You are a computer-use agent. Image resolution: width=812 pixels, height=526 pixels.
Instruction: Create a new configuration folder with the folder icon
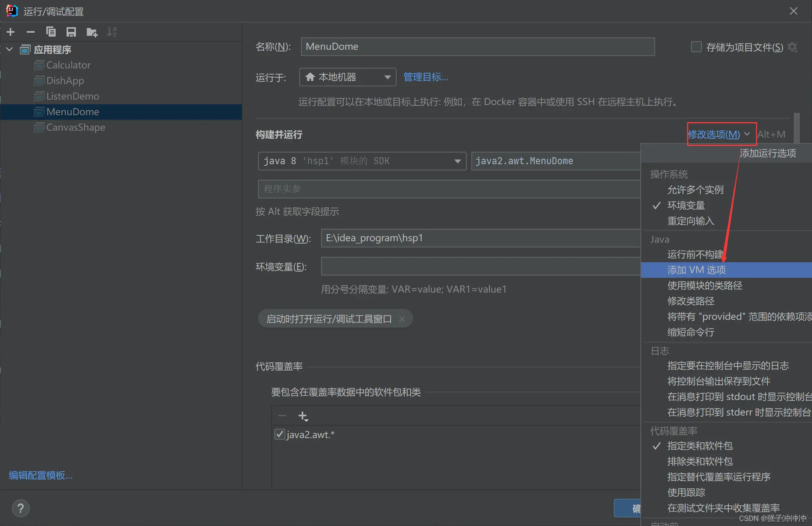[92, 32]
